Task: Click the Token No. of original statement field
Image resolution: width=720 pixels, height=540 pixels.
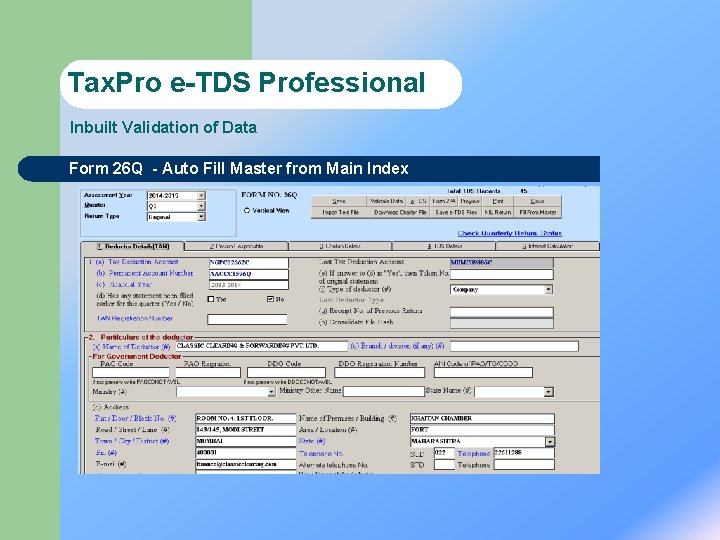Action: 501,274
